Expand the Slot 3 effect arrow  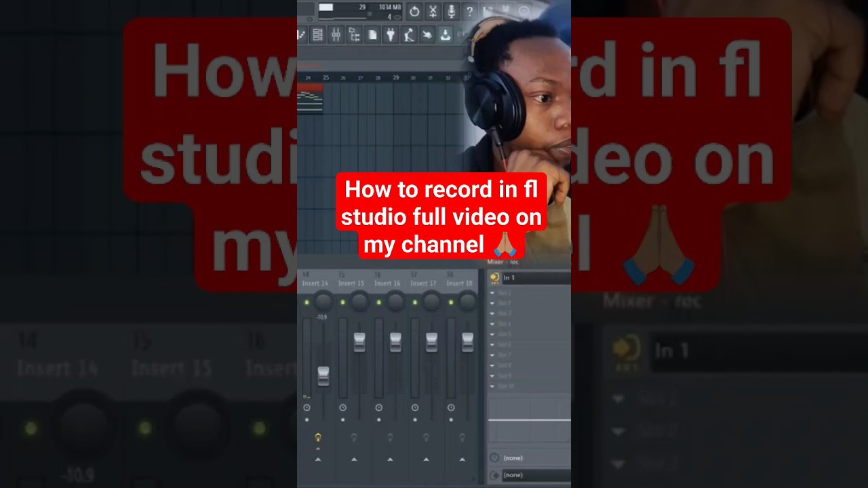click(492, 314)
